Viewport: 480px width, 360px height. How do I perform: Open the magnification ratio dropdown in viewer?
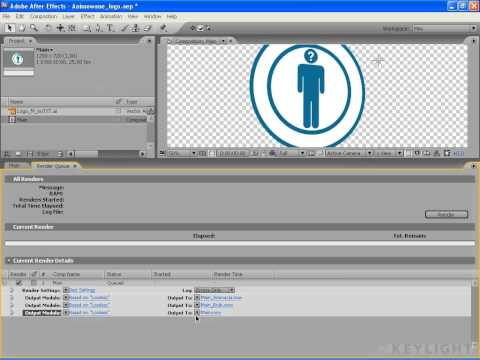click(182, 153)
